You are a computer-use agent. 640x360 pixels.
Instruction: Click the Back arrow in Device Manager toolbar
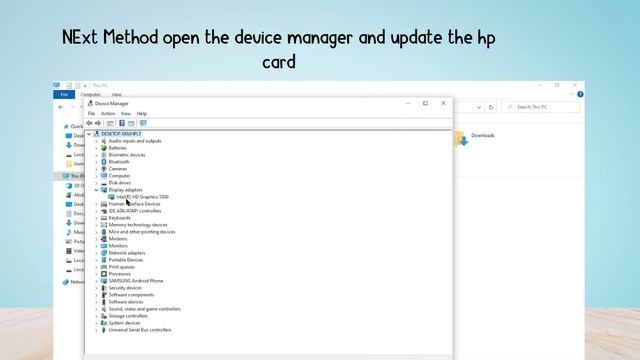click(x=89, y=123)
